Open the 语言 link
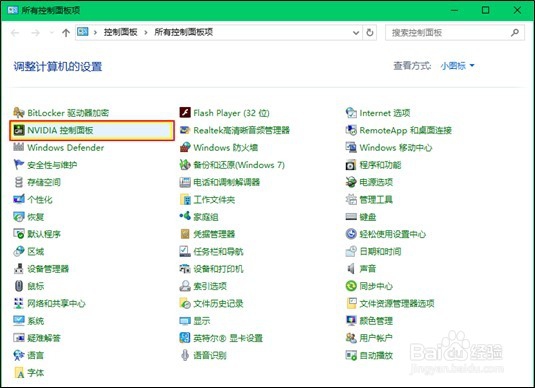Screen dimensions: 535x388 click(35, 355)
